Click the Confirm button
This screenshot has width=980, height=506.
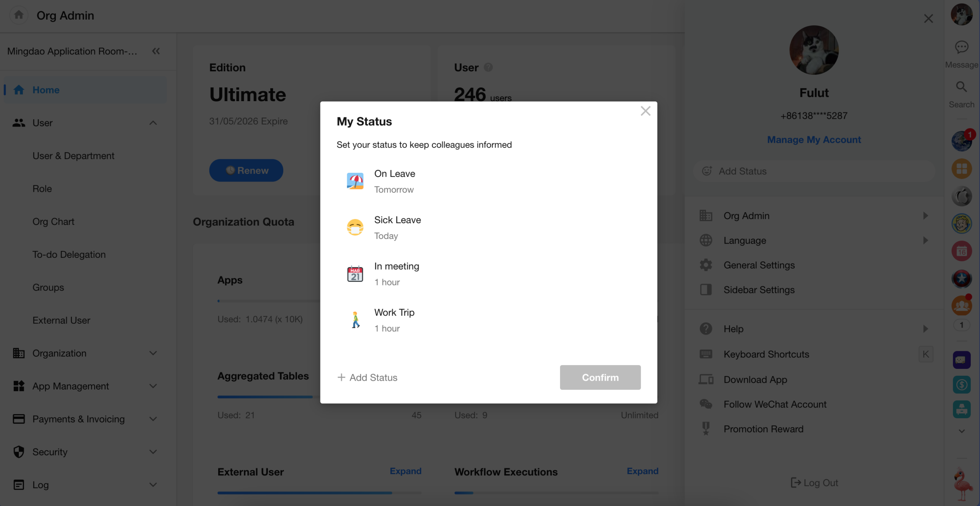click(x=600, y=377)
